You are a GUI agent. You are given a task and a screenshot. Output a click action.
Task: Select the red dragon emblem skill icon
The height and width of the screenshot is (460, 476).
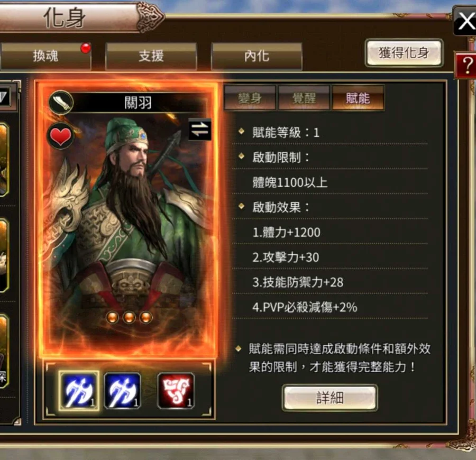coord(176,391)
